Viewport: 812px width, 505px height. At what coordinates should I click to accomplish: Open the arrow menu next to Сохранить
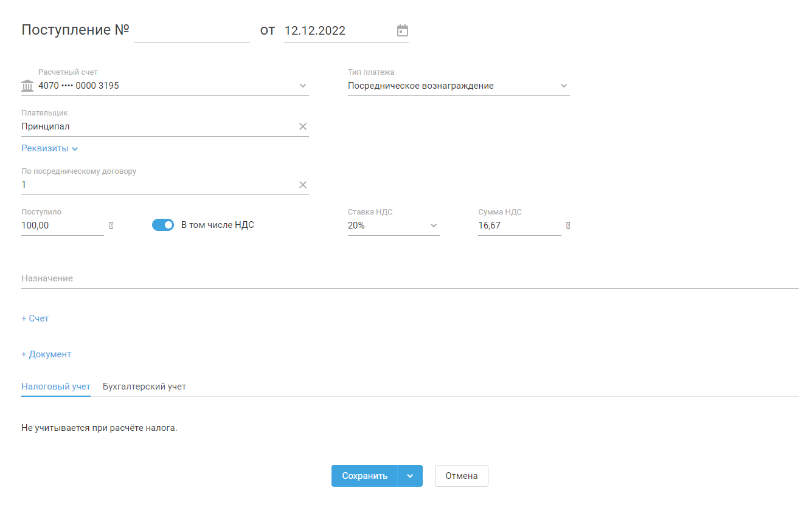pyautogui.click(x=410, y=476)
